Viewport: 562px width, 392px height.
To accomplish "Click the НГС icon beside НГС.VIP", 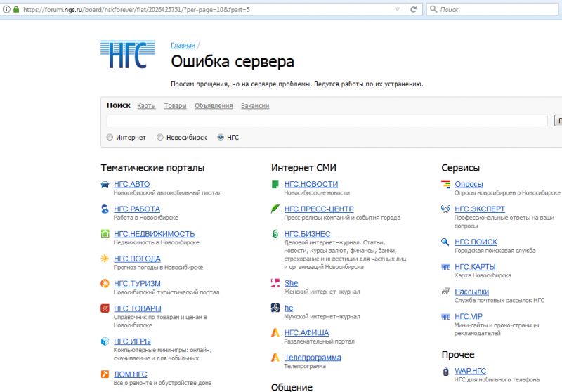I will coord(445,317).
